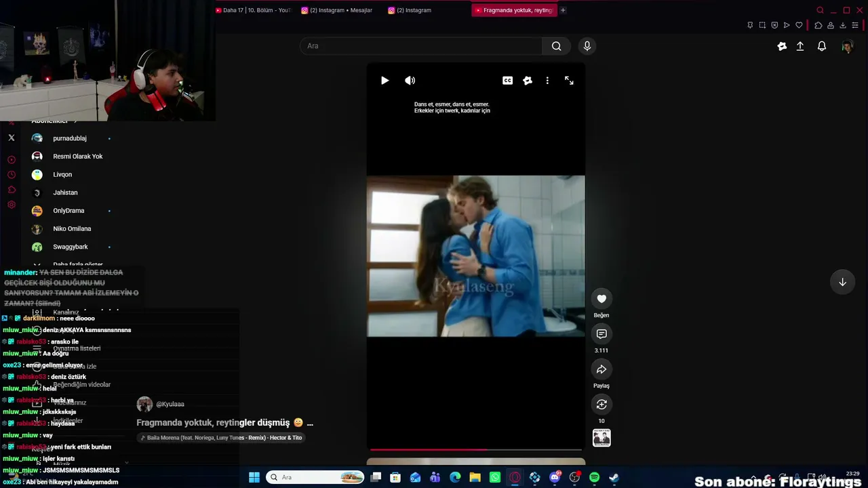Open Spotify from the taskbar

[594, 477]
